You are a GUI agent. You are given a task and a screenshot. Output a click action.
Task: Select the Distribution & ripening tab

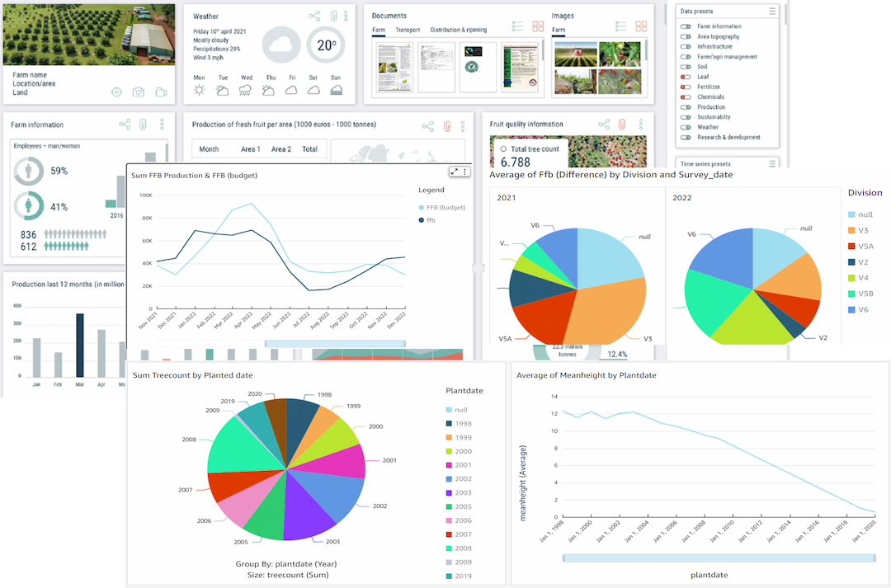click(459, 29)
